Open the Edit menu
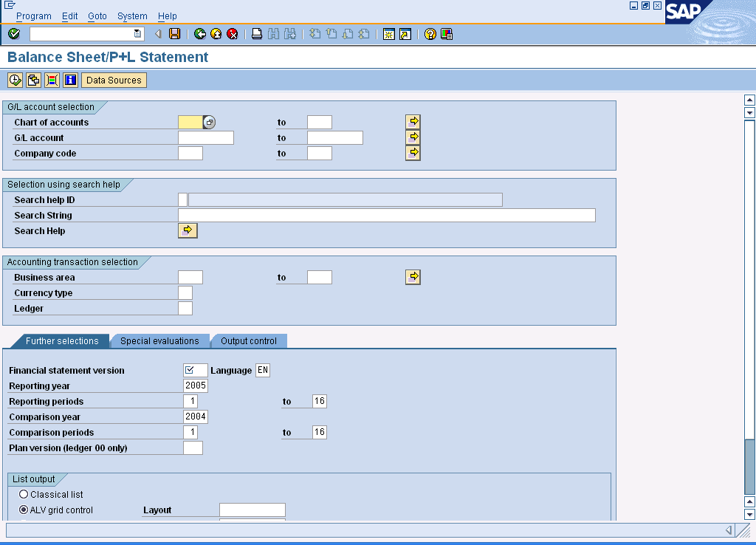Image resolution: width=756 pixels, height=545 pixels. 70,16
